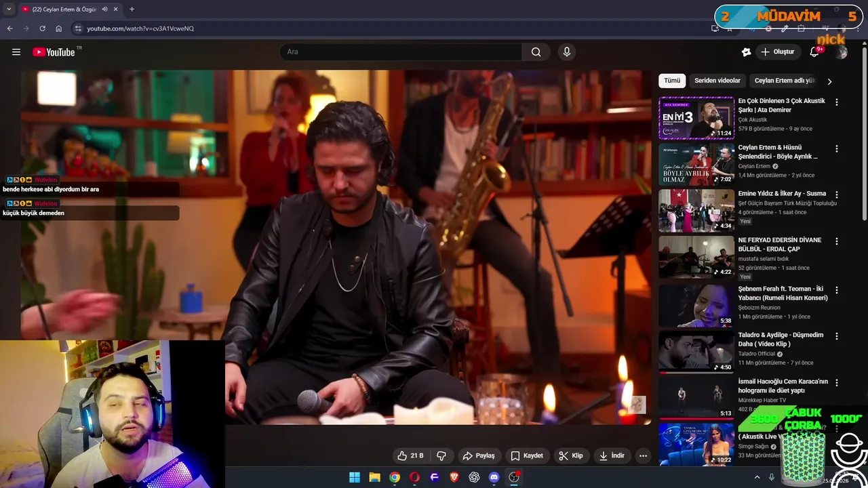Click the sparkle icon beside Oluştur
Screen dimensions: 868x488
[746, 52]
